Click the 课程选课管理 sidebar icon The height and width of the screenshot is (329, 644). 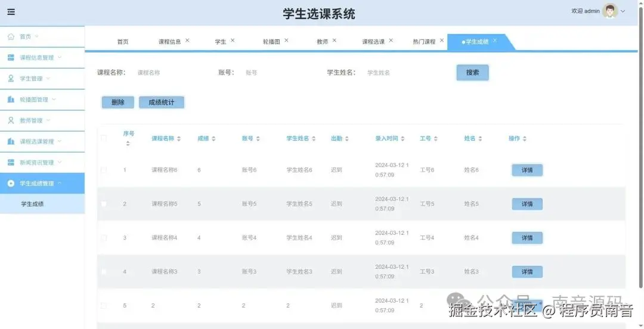pos(11,141)
